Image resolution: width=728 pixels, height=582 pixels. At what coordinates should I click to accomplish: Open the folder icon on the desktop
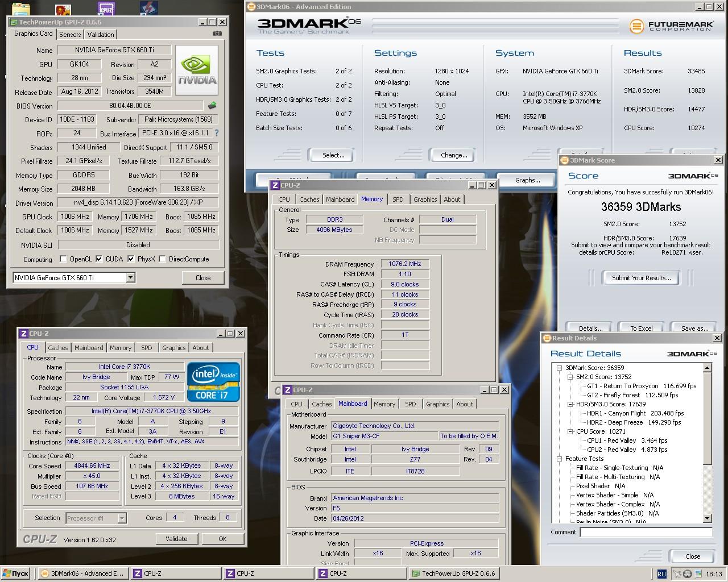pyautogui.click(x=20, y=9)
